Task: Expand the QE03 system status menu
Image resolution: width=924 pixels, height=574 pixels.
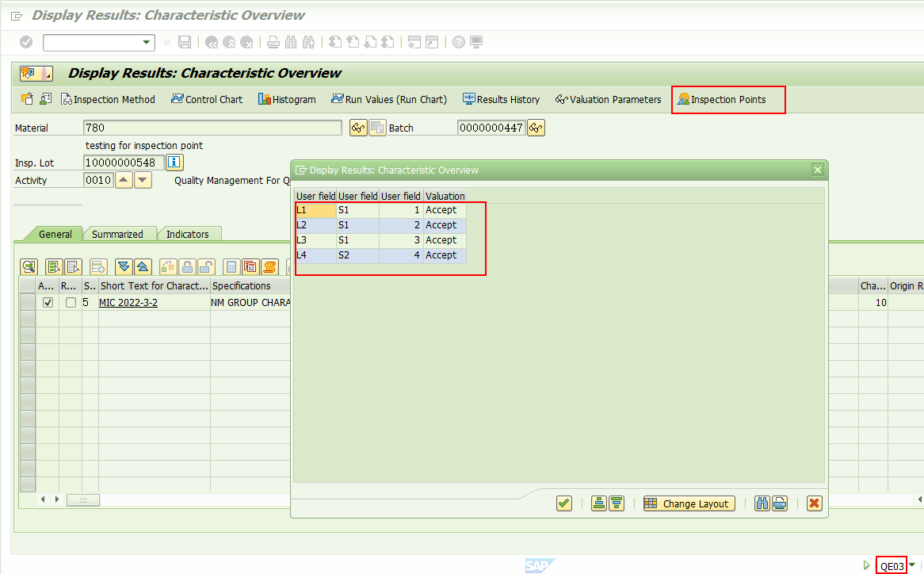Action: 911,564
